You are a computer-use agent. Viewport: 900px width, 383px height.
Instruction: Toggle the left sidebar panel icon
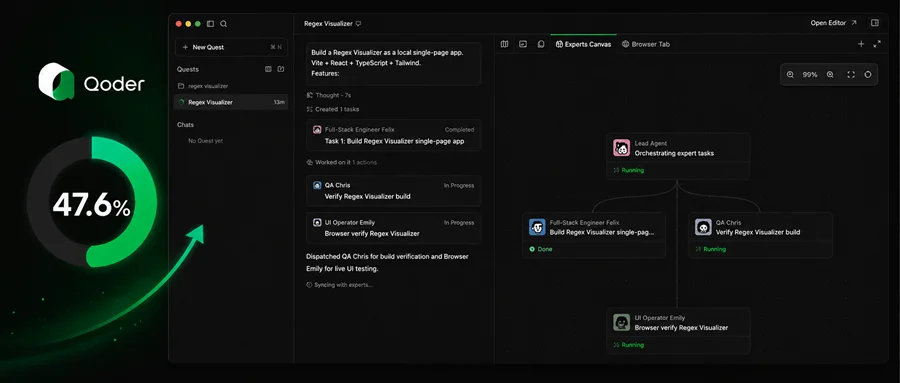click(x=210, y=24)
